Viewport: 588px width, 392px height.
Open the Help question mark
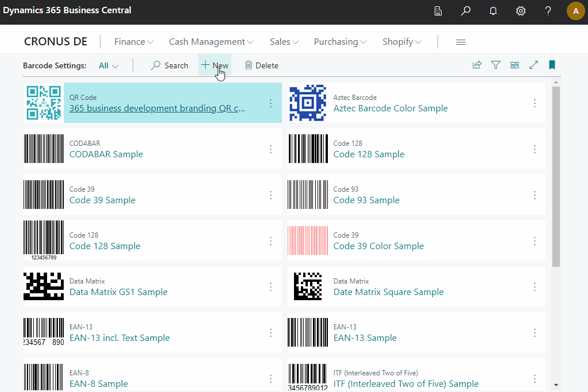pyautogui.click(x=547, y=11)
